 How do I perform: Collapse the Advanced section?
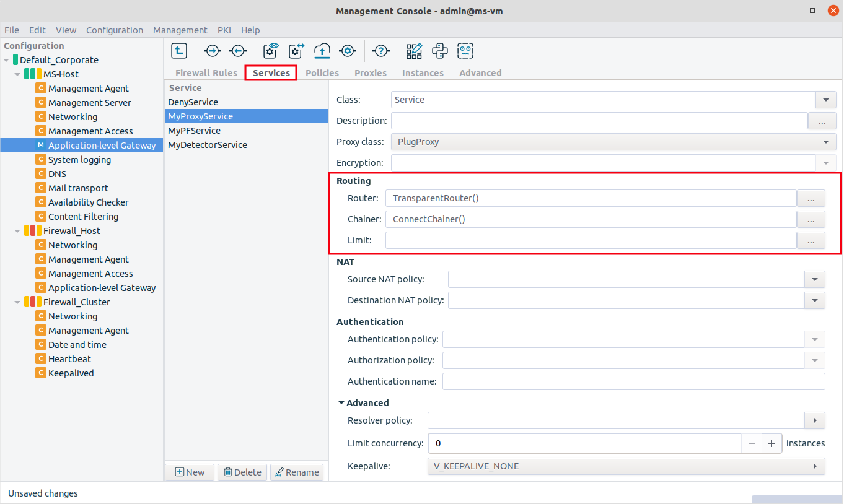click(341, 402)
